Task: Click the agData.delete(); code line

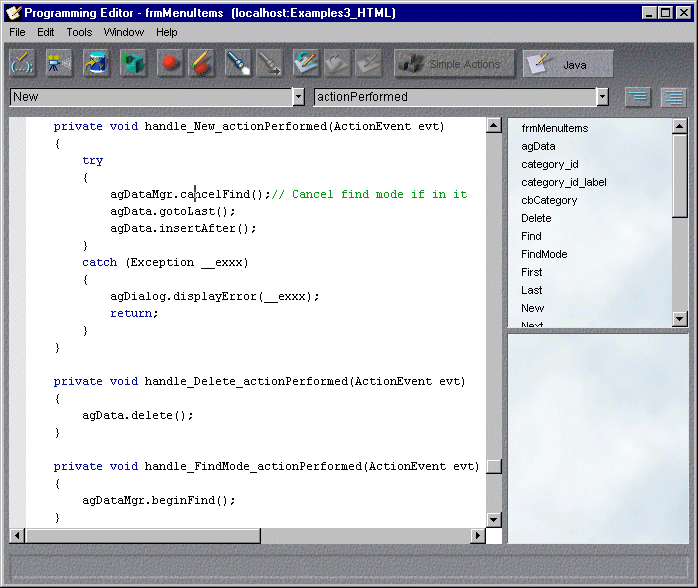Action: coord(138,415)
